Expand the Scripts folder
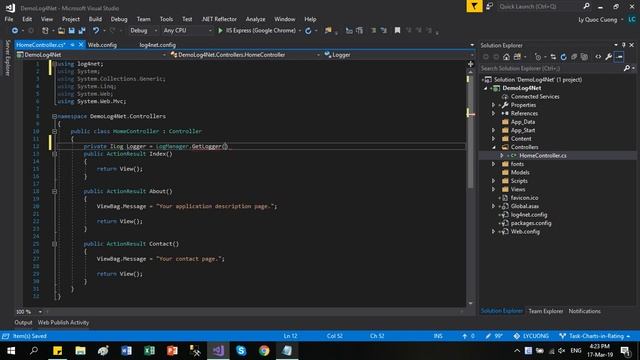The image size is (640, 360). point(493,181)
